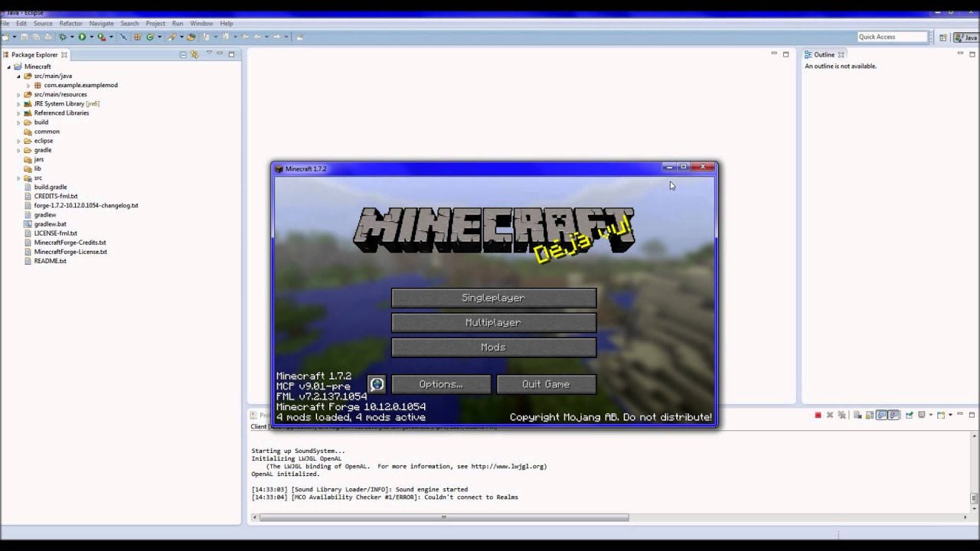Open Package Explorer View Menu triangle

[x=208, y=54]
